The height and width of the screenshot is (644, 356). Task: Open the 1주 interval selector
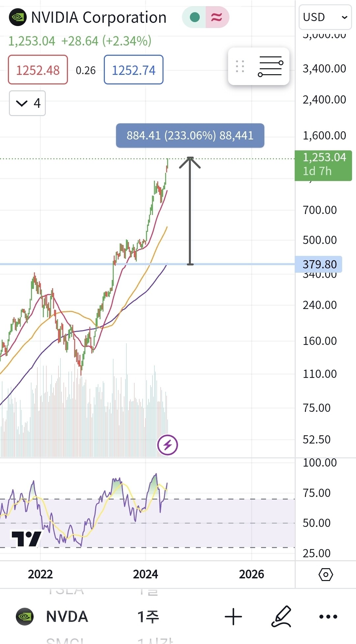[x=148, y=617]
